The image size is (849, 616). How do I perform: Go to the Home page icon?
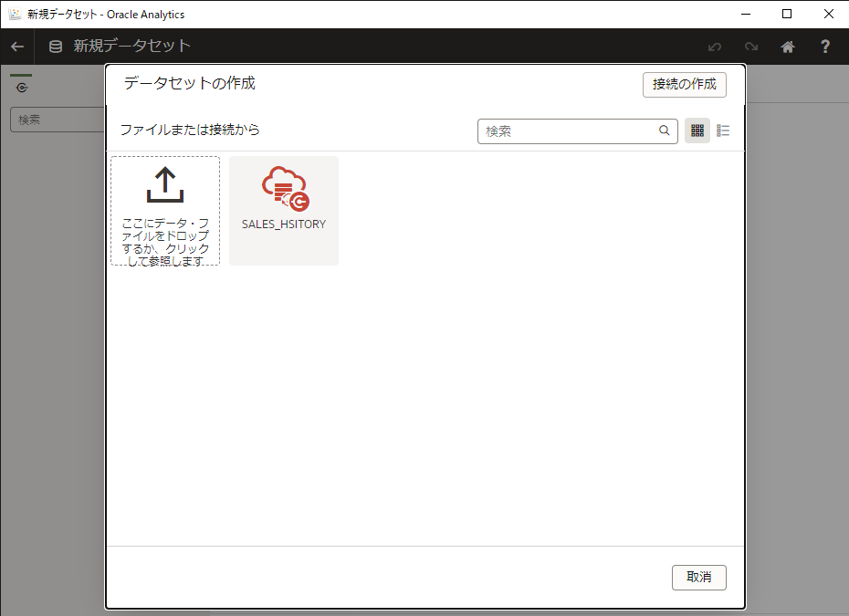pyautogui.click(x=788, y=47)
